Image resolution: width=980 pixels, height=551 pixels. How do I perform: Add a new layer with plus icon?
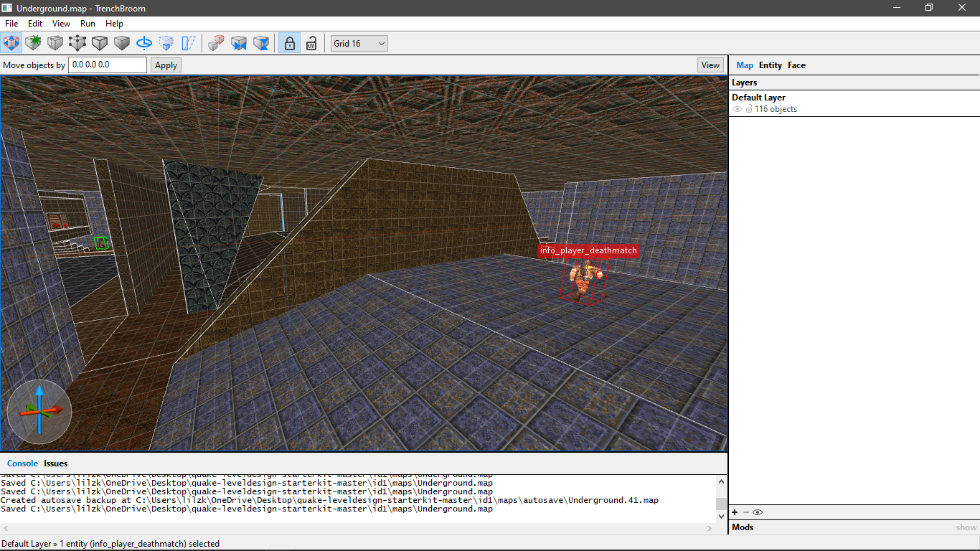[735, 512]
